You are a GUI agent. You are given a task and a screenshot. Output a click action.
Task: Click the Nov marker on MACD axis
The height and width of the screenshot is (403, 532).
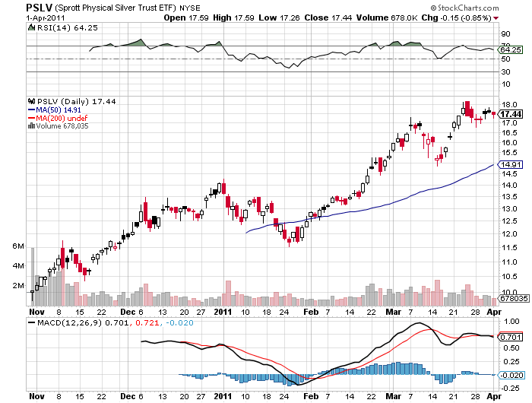point(36,396)
